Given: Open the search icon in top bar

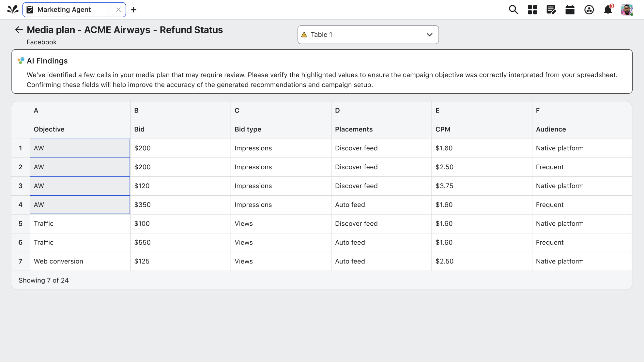Looking at the screenshot, I should [514, 10].
